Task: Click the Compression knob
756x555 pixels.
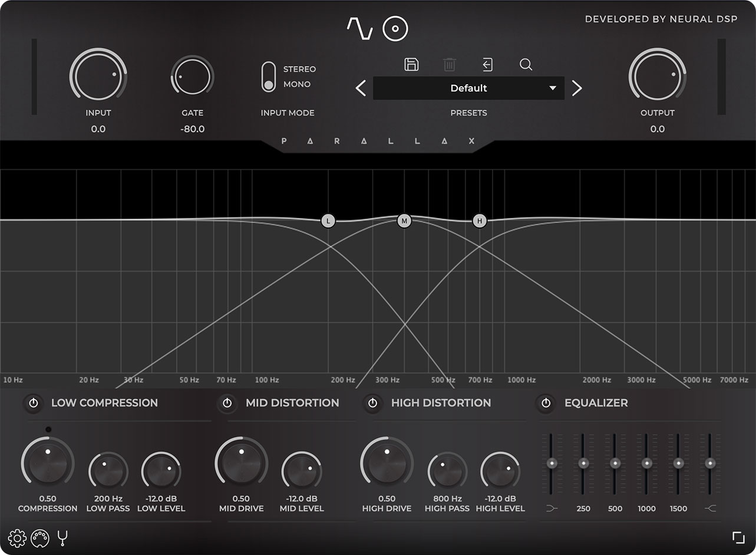Action: pyautogui.click(x=48, y=463)
